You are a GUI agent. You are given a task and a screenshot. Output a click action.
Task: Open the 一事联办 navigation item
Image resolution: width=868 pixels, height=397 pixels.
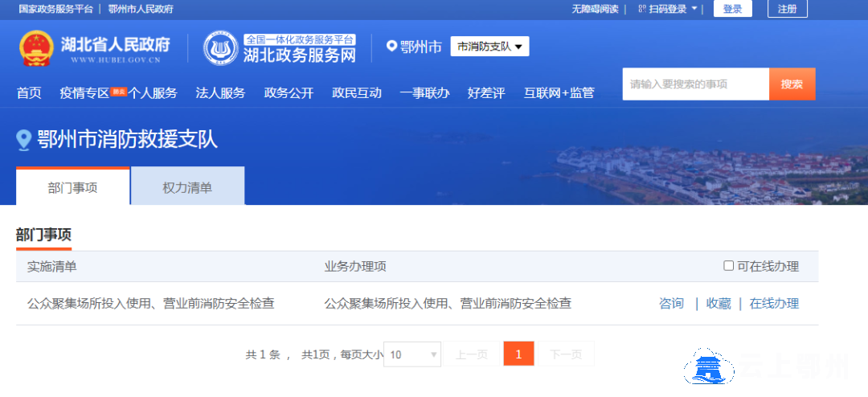tap(424, 93)
